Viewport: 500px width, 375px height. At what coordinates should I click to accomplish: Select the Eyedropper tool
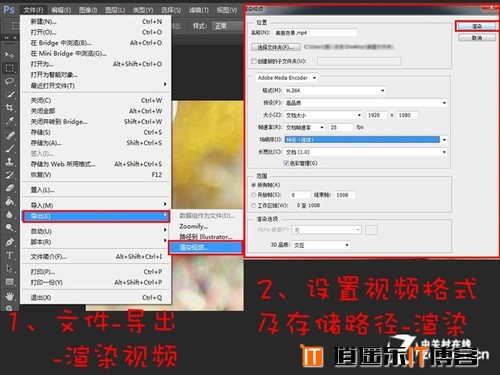coord(9,121)
